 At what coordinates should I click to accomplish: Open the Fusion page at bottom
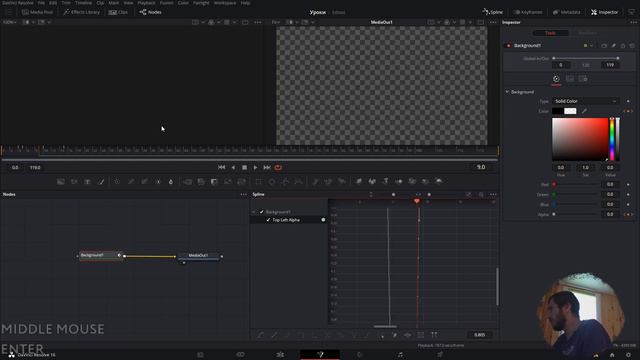(320, 355)
